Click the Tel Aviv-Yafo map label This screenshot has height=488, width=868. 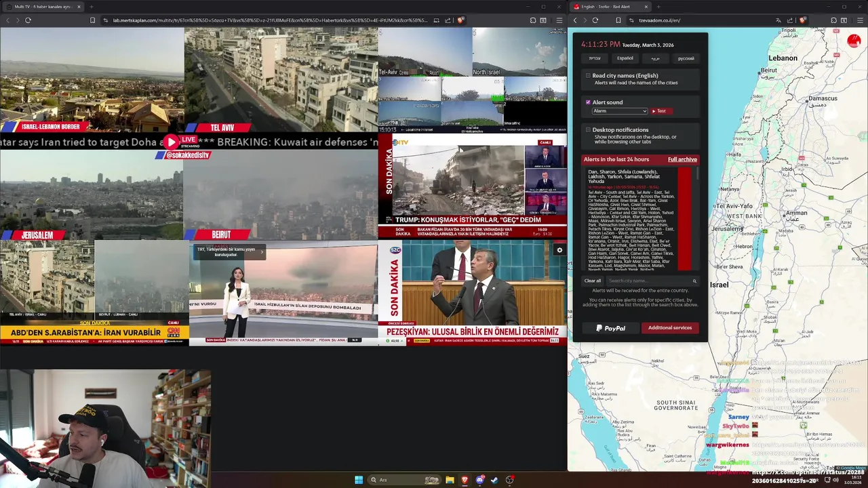point(734,205)
